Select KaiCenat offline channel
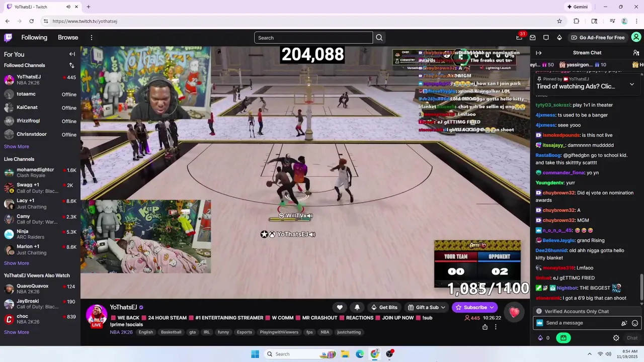 tap(40, 108)
